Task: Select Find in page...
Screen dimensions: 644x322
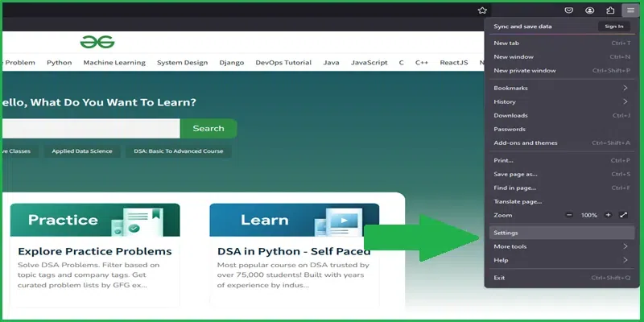Action: coord(561,188)
